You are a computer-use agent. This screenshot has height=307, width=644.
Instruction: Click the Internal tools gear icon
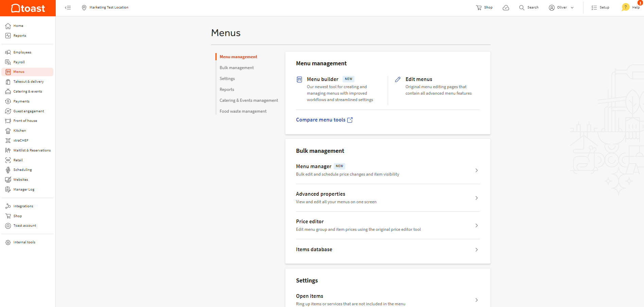pos(8,242)
